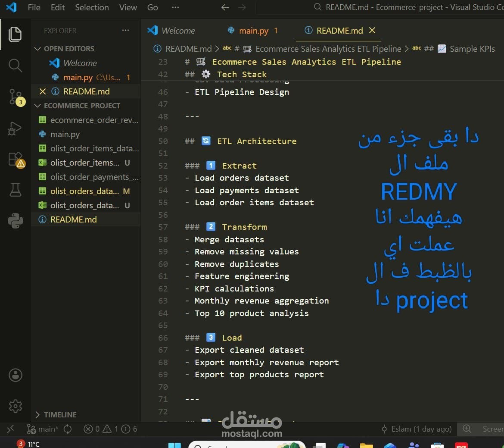
Task: Go forward with the right arrow
Action: coord(242,7)
